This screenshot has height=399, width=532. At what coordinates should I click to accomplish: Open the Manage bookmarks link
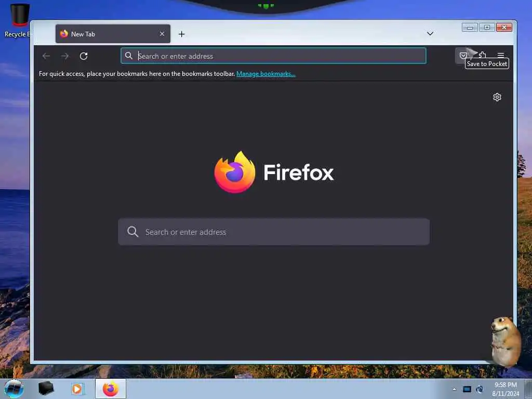click(x=265, y=74)
